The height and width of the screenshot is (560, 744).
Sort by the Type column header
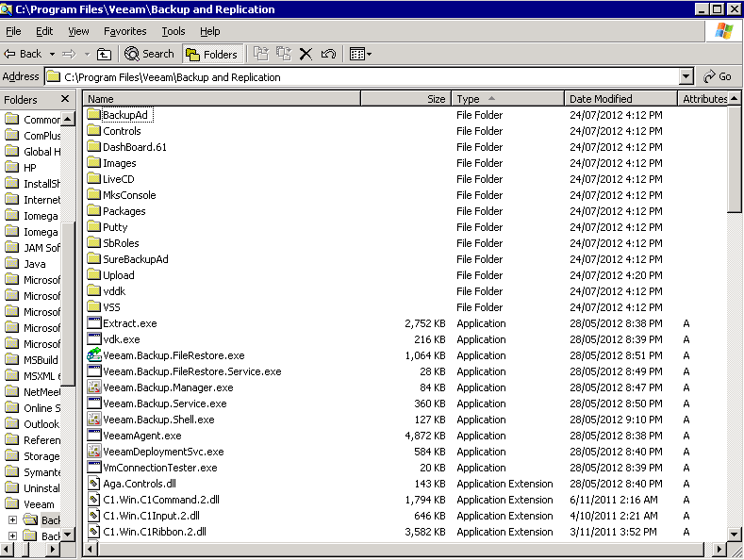[x=507, y=99]
